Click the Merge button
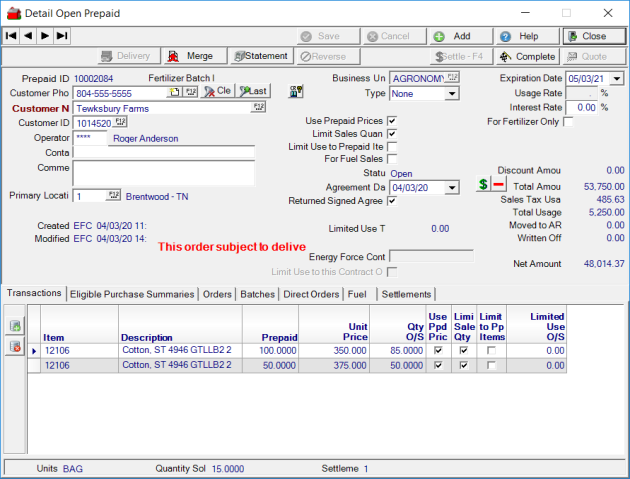 pos(190,56)
